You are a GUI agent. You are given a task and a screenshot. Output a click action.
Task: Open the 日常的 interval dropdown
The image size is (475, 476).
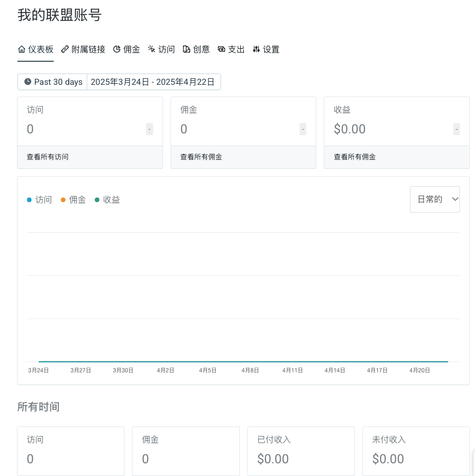(434, 199)
